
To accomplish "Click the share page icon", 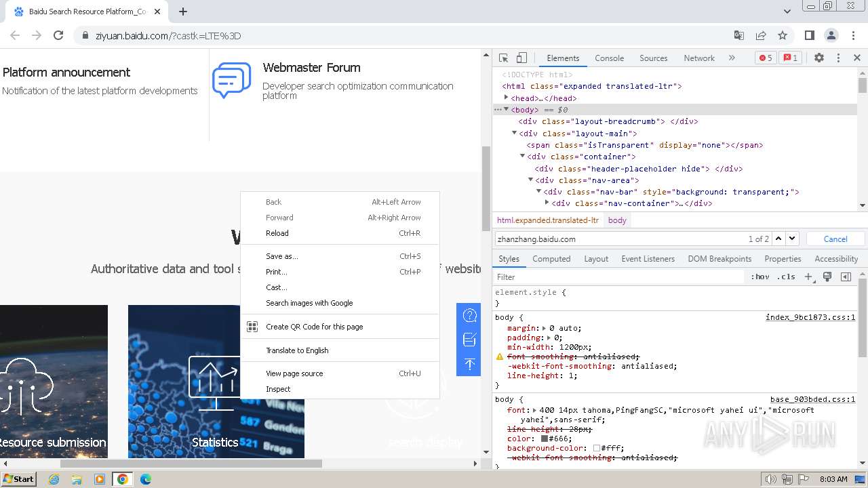I will point(761,35).
